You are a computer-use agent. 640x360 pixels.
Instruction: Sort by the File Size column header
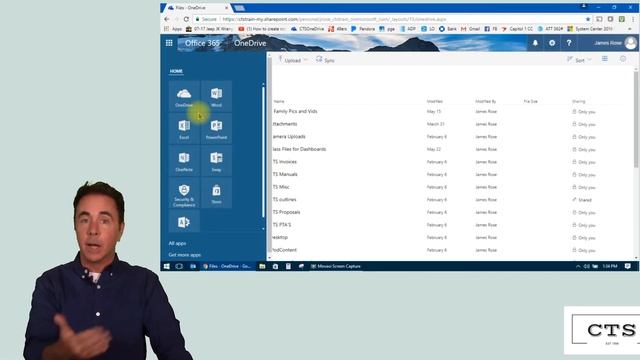[x=531, y=101]
